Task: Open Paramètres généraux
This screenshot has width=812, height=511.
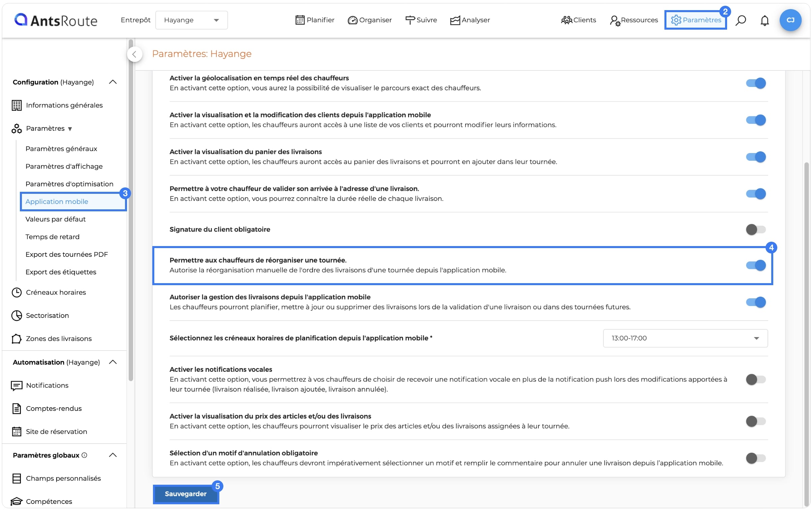Action: click(x=61, y=149)
